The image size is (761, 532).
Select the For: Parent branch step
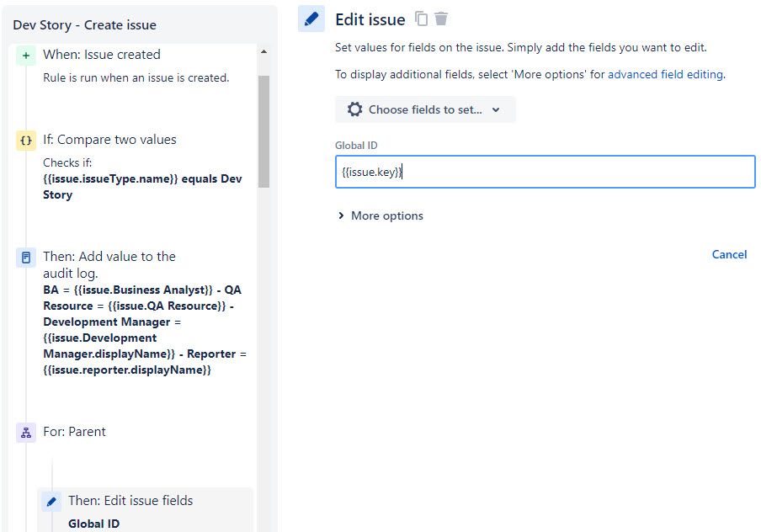[x=74, y=431]
